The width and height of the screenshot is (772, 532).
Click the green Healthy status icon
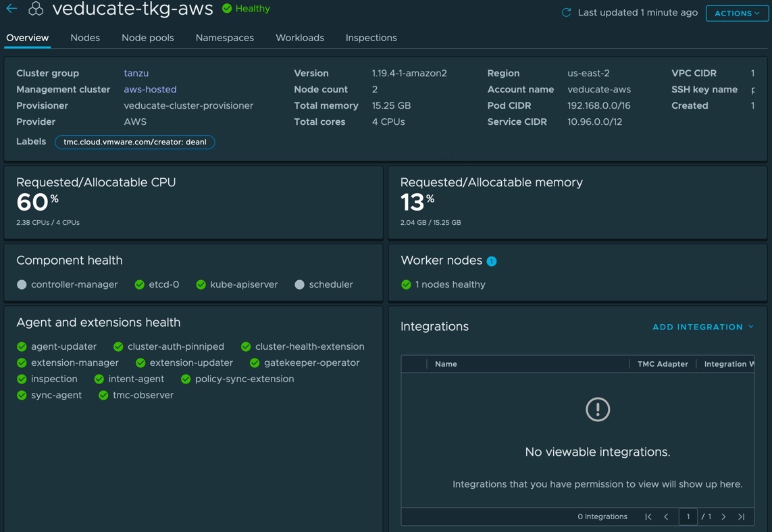tap(227, 8)
